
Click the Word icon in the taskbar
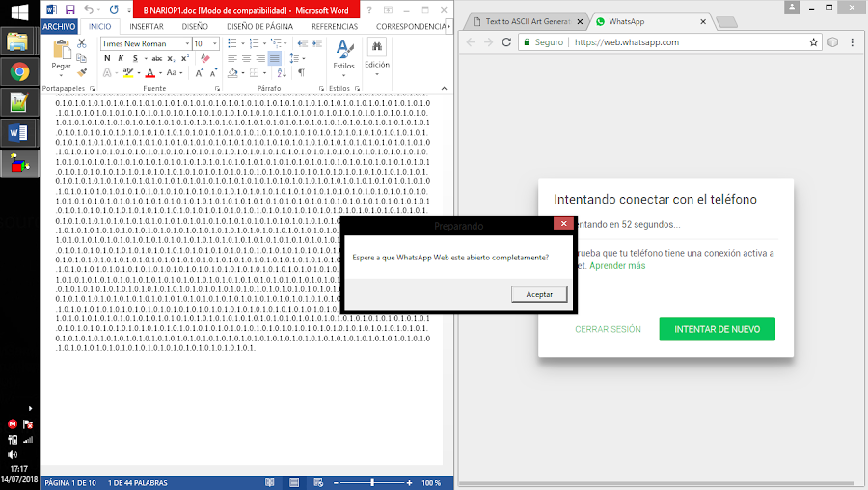coord(19,133)
